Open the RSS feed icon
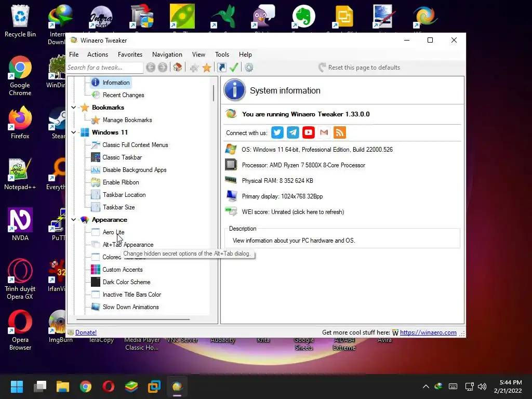 point(340,132)
